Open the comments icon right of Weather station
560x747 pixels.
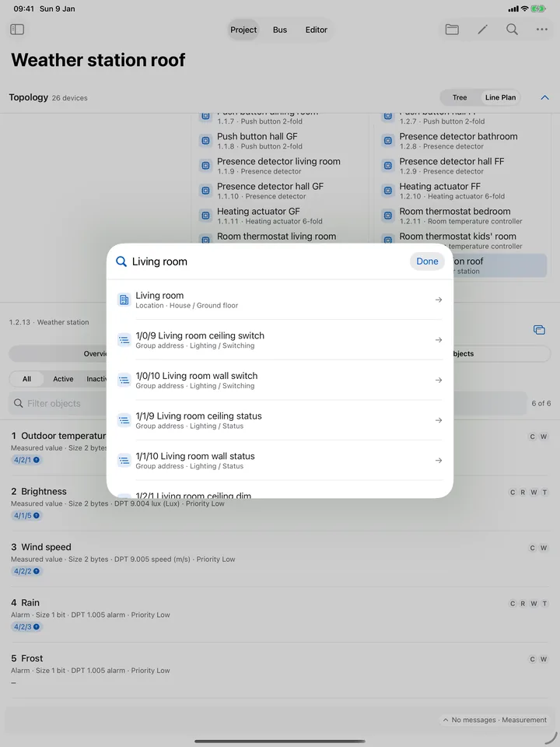pos(539,330)
